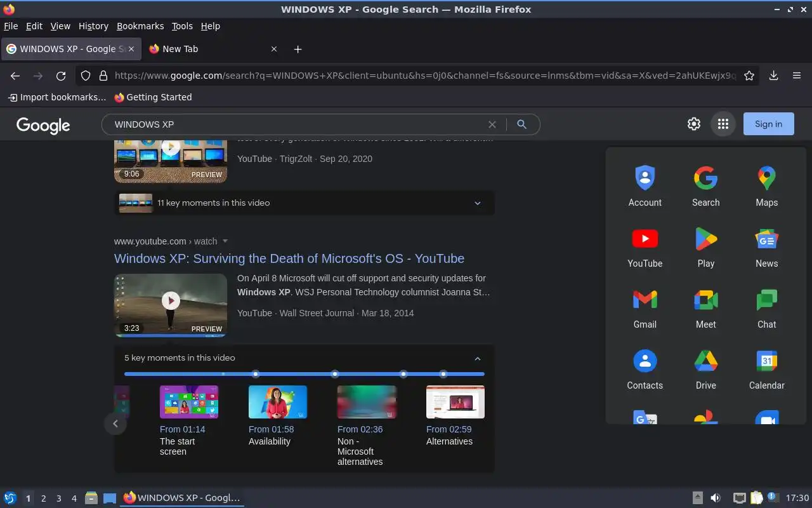This screenshot has height=508, width=812.
Task: Open Google Meet from apps panel
Action: [705, 308]
